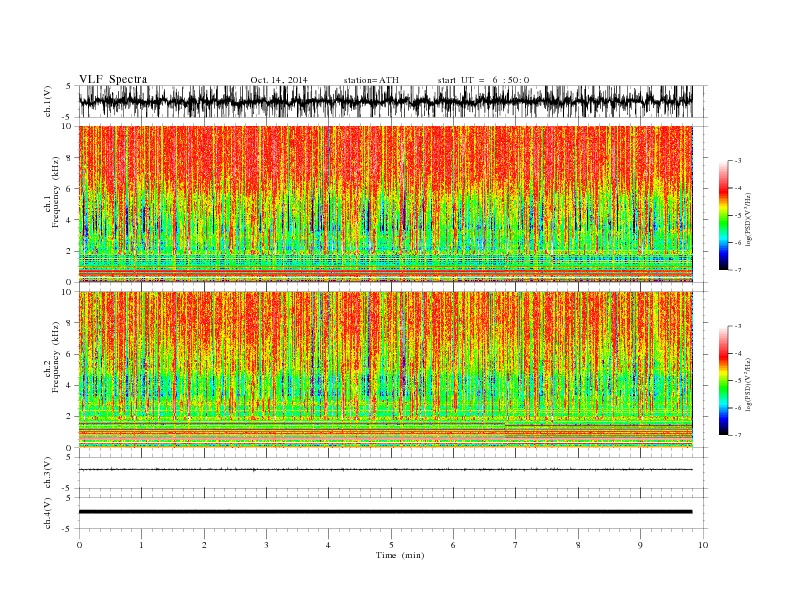Click ch.1 spectrogram "2" kHz tick label
This screenshot has width=792, height=612.
tap(70, 251)
